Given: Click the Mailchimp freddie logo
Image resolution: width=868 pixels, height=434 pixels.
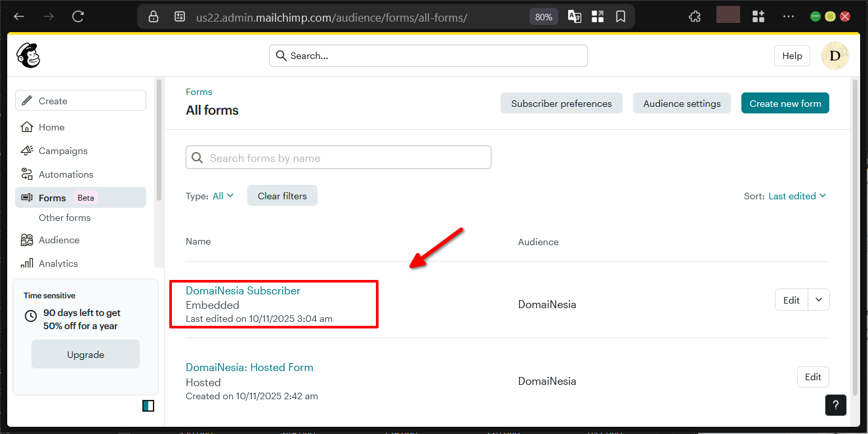Looking at the screenshot, I should point(28,56).
